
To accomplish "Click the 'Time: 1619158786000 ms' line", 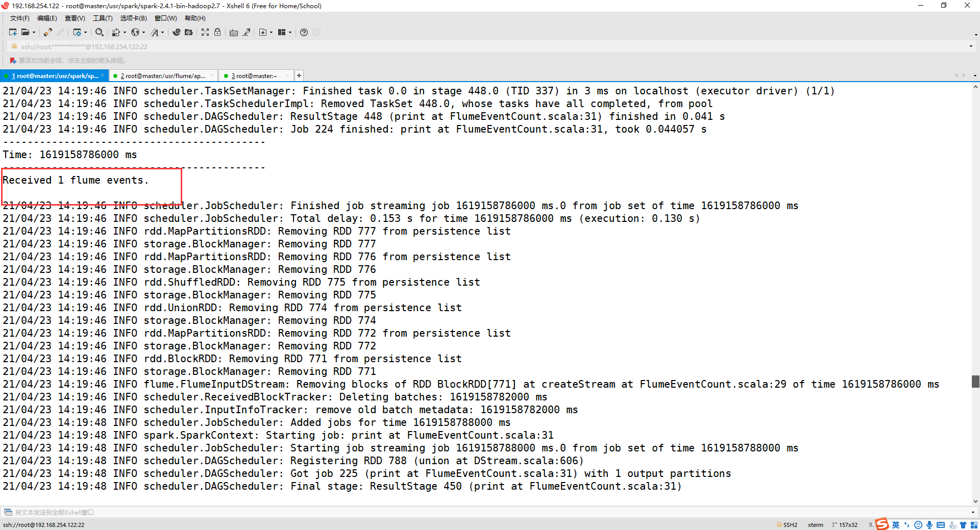I will pos(70,155).
